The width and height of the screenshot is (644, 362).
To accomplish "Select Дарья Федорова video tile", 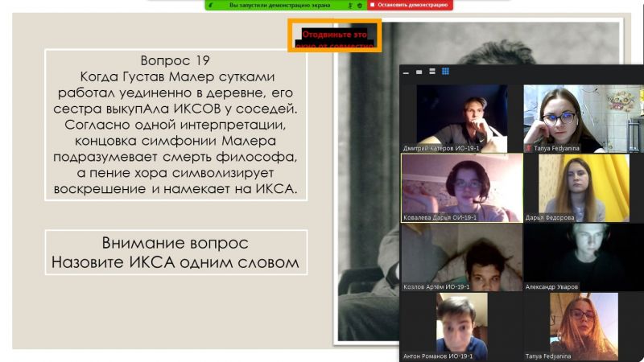I will click(576, 187).
